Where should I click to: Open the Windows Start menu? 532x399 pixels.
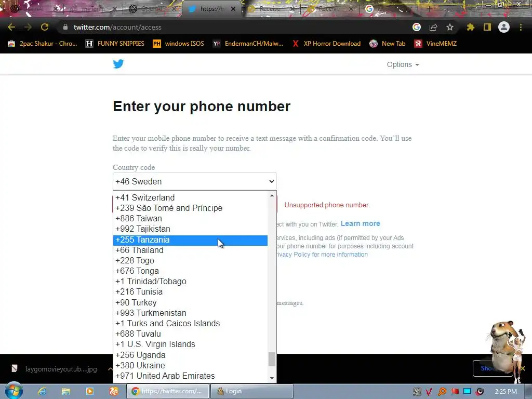tap(14, 391)
